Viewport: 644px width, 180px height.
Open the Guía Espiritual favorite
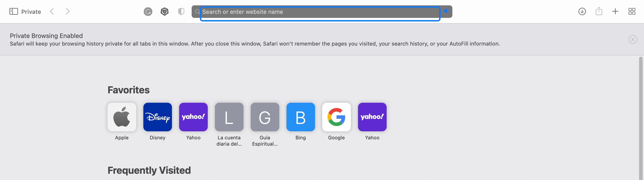tap(265, 117)
